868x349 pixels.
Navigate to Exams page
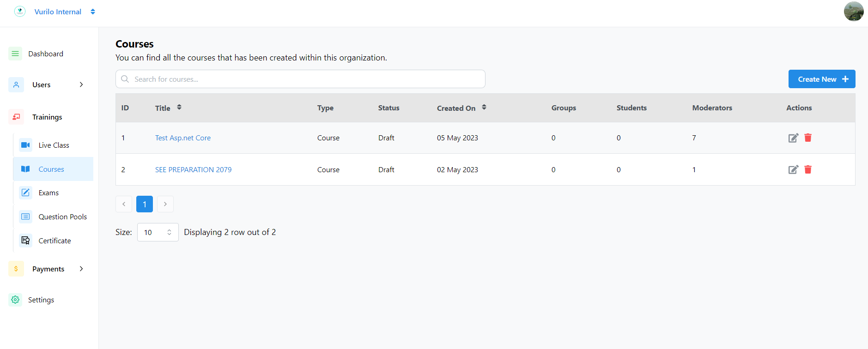49,193
